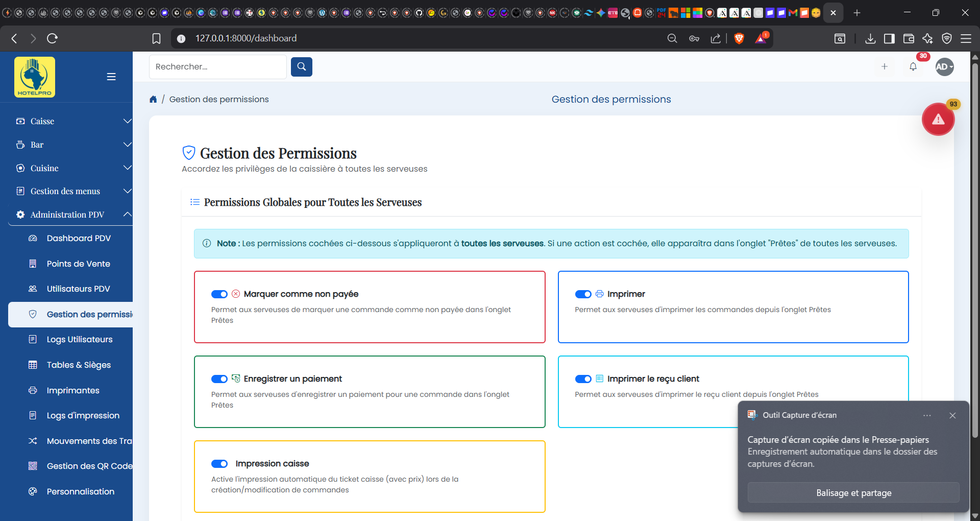Toggle Enregistrer un paiement switch
980x521 pixels.
coord(219,379)
